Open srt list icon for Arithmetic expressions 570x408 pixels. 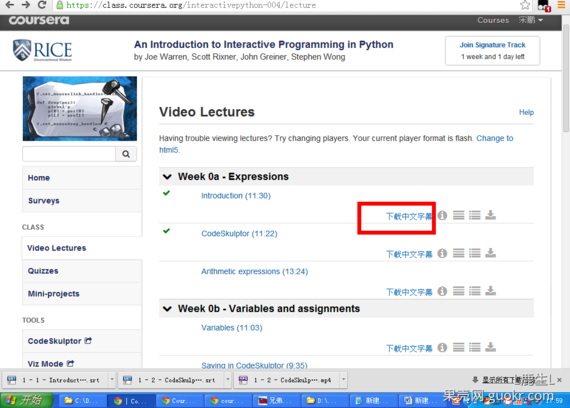point(475,291)
